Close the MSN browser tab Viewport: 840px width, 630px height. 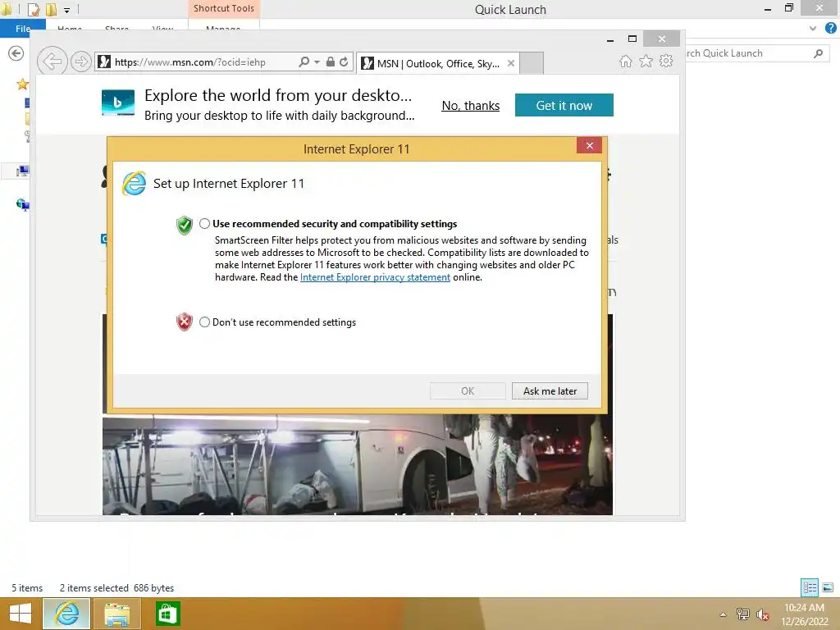511,63
